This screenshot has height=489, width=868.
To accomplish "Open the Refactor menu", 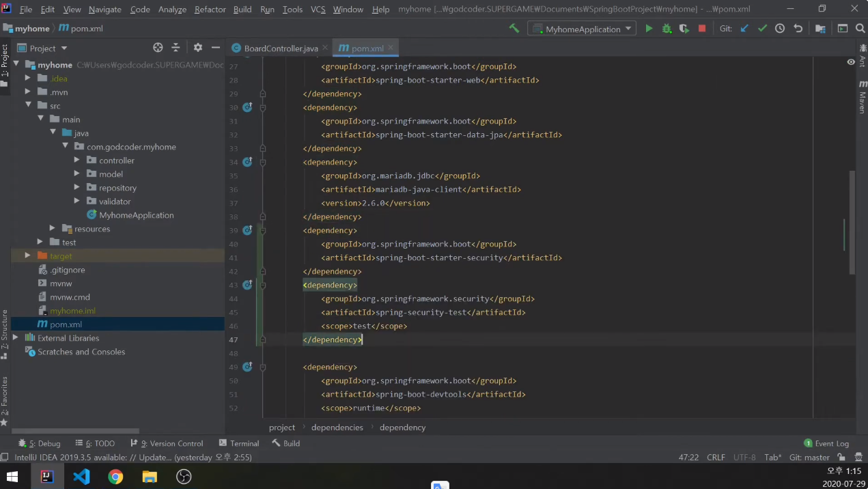I will (210, 9).
